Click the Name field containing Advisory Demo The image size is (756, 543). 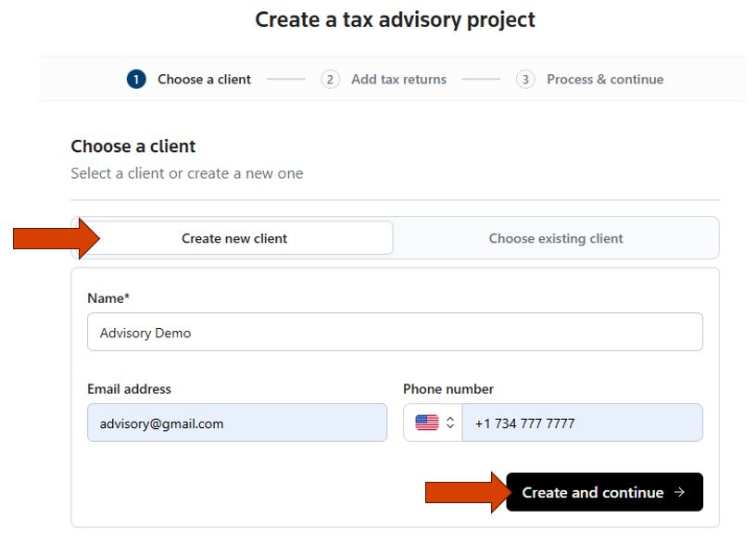tap(395, 332)
